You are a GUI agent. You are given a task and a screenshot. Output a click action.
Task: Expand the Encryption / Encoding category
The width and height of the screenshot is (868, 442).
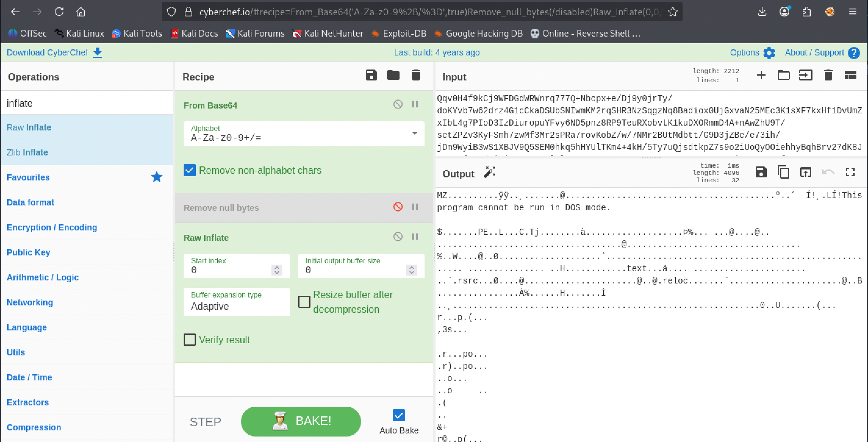coord(87,227)
